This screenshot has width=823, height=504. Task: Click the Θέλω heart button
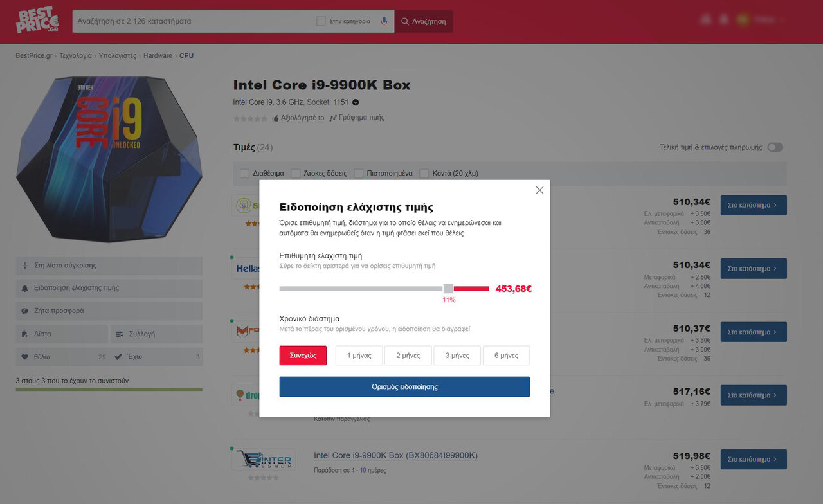click(x=62, y=357)
